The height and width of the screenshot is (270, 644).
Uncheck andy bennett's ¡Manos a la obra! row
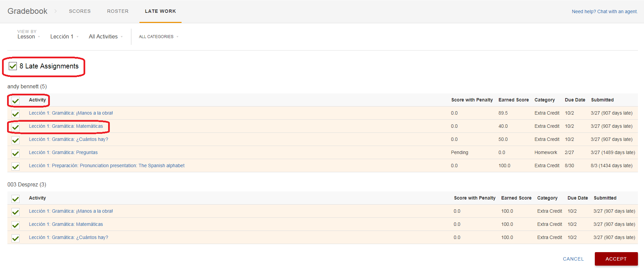click(x=15, y=114)
